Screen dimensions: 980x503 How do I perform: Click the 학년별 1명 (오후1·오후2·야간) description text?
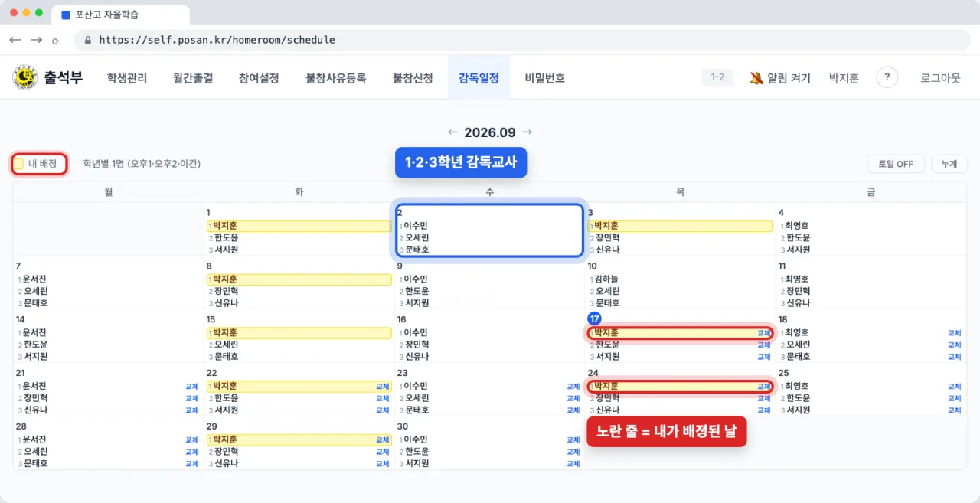tap(142, 164)
